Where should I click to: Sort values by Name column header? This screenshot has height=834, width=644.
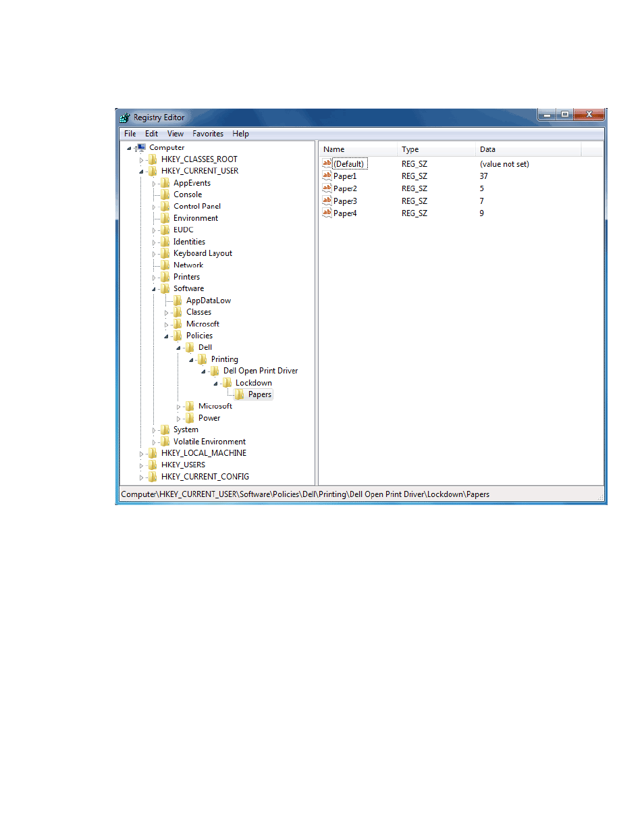pos(358,149)
